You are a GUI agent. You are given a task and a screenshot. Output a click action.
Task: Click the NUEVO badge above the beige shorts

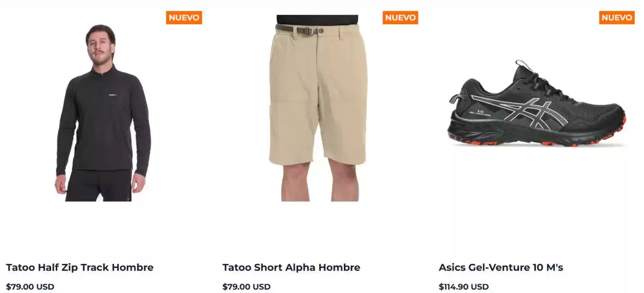click(400, 17)
